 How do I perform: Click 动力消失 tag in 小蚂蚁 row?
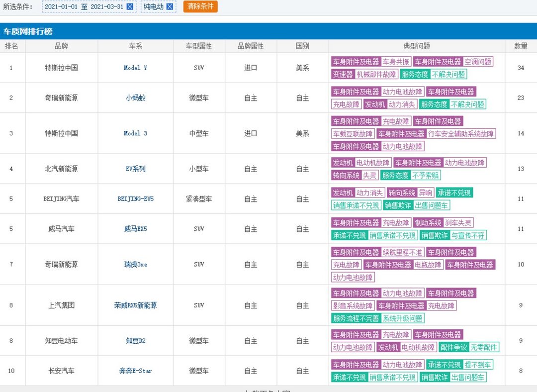402,104
